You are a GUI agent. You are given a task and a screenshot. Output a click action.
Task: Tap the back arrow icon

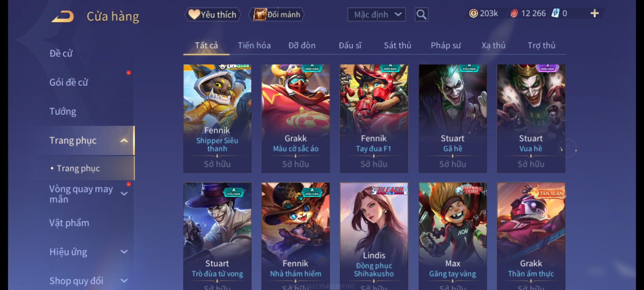pyautogui.click(x=63, y=17)
